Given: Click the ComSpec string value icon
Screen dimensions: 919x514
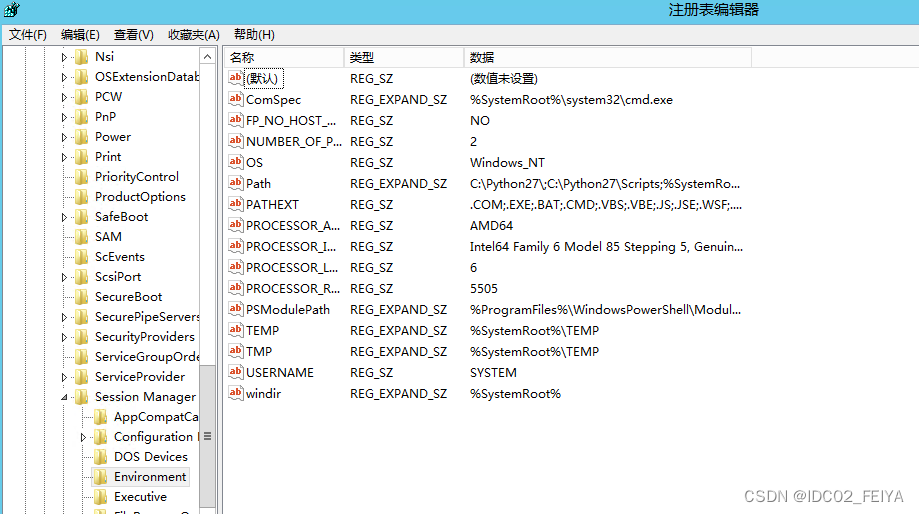Looking at the screenshot, I should pos(236,99).
